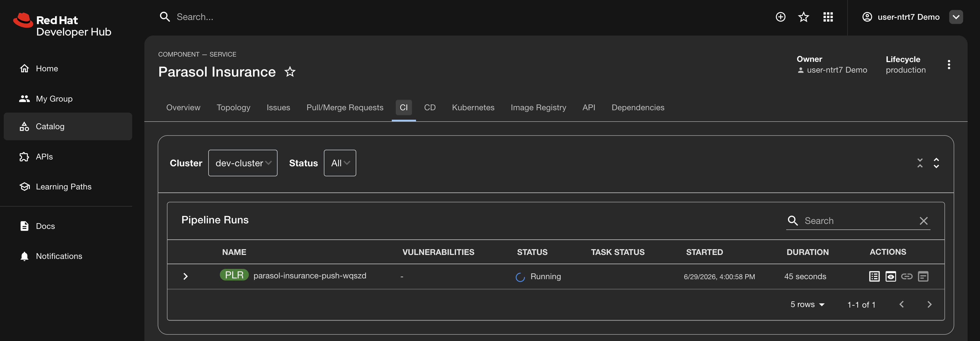Switch to the Pull/Merge Requests tab
The height and width of the screenshot is (341, 980).
click(345, 108)
